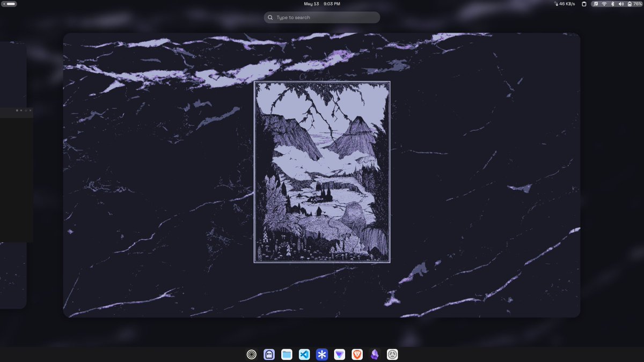Screen dimensions: 644x362
Task: Click the Bluetooth icon in system tray
Action: coord(612,4)
